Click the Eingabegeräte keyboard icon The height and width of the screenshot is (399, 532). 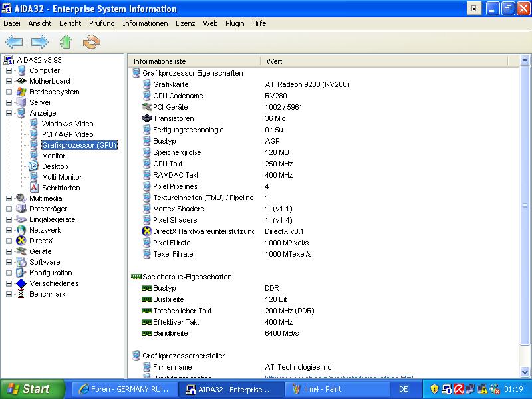point(21,219)
